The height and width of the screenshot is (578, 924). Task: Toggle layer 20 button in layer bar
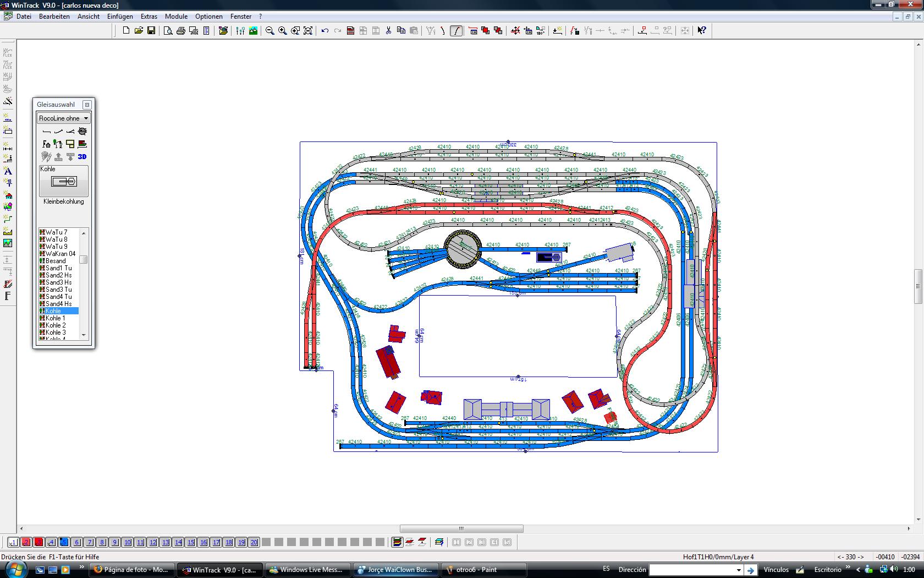point(254,542)
